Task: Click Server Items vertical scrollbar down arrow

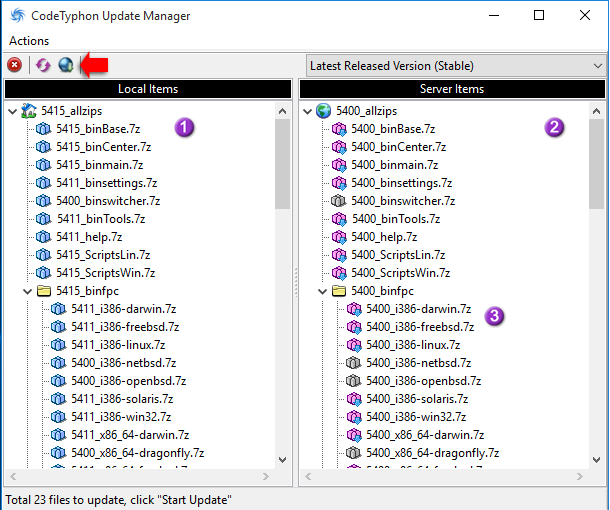Action: coord(596,460)
